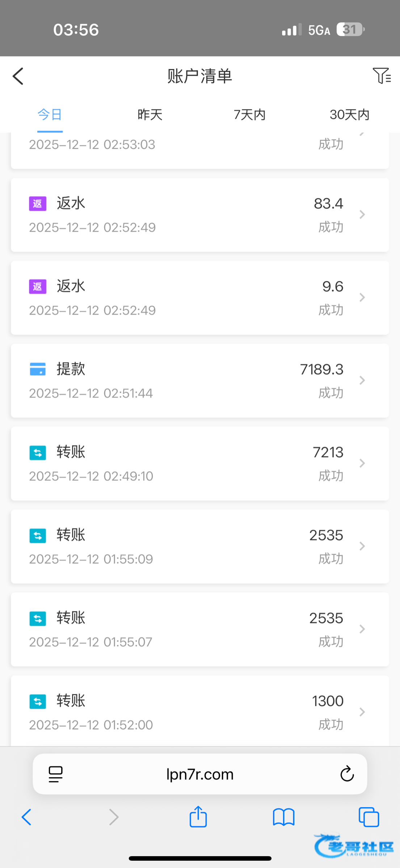
Task: Expand the 转账 7213 entry chevron
Action: tap(362, 463)
